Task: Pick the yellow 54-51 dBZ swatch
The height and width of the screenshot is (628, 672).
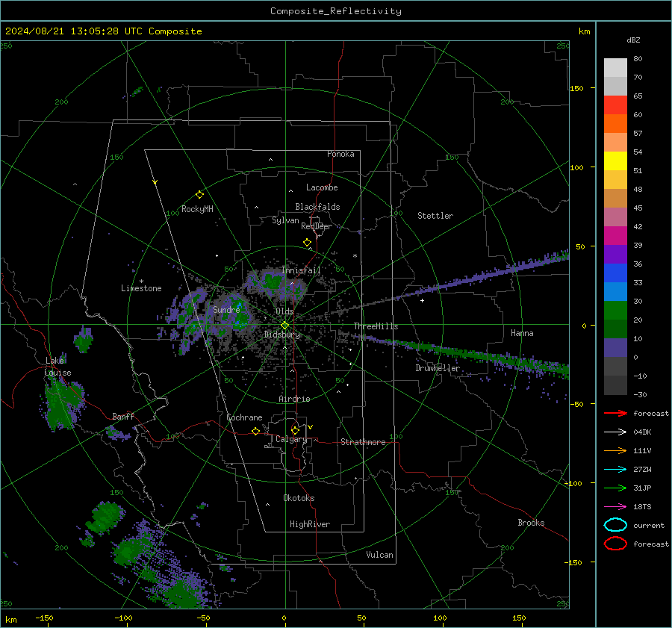Action: (615, 161)
